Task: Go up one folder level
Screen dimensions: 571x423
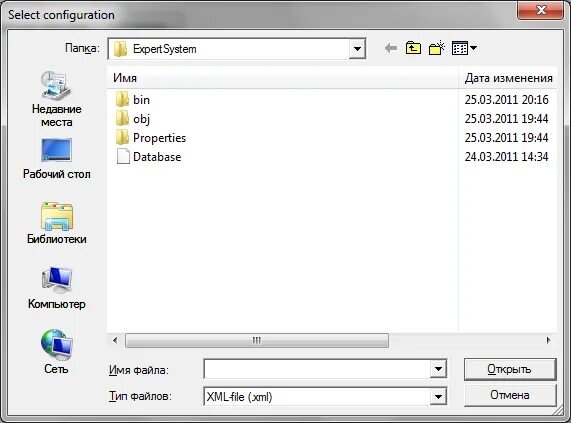Action: pyautogui.click(x=413, y=48)
